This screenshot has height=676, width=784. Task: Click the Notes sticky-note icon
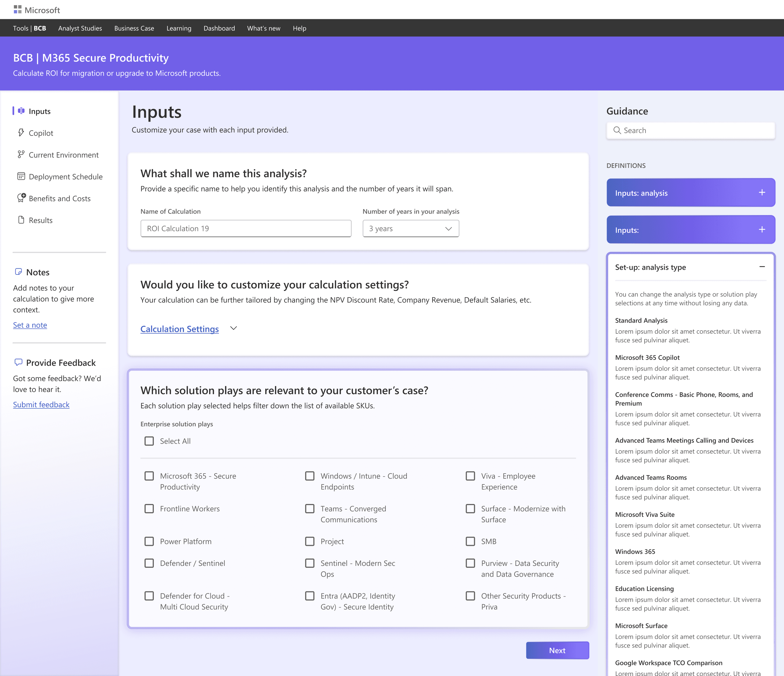click(x=18, y=272)
